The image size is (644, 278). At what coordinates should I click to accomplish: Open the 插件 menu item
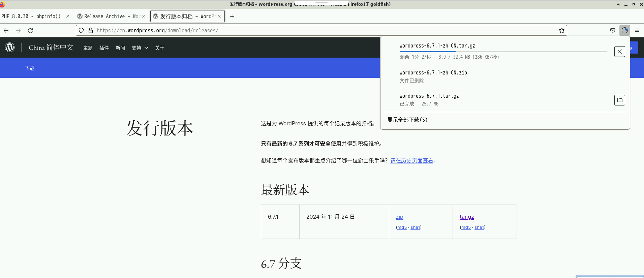[104, 48]
